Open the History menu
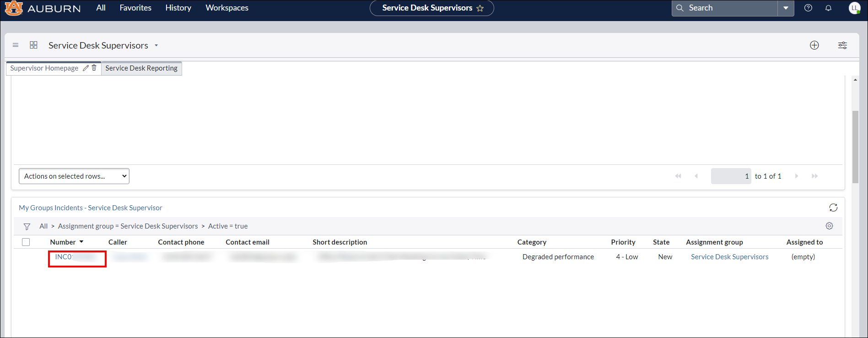 [178, 8]
